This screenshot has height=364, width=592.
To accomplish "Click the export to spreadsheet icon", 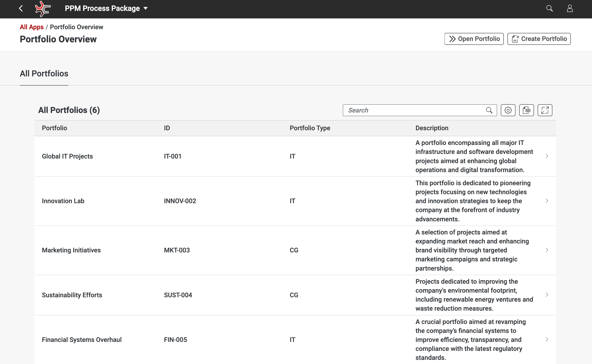I will click(526, 110).
